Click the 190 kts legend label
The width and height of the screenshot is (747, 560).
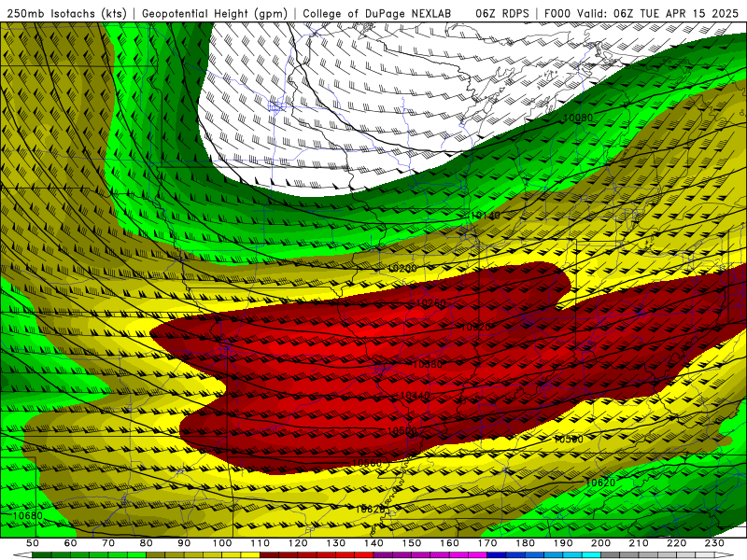point(563,543)
